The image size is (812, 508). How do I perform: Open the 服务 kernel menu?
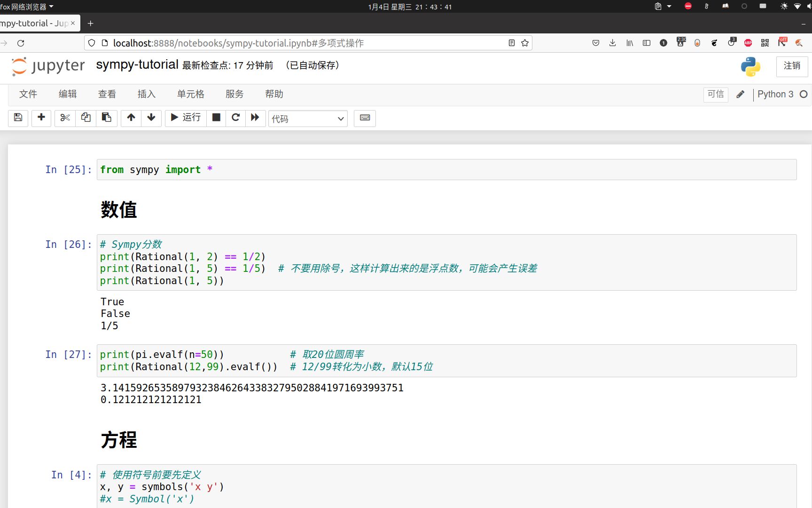(234, 94)
